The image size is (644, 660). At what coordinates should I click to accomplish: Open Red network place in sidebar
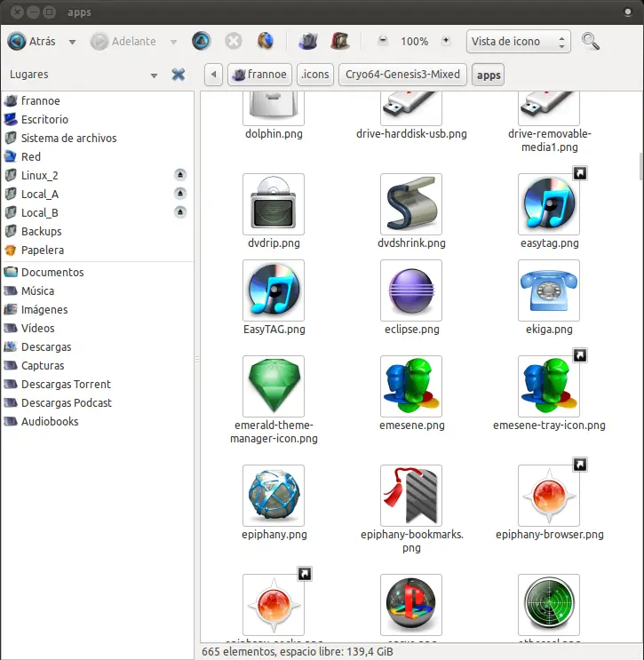98,156
